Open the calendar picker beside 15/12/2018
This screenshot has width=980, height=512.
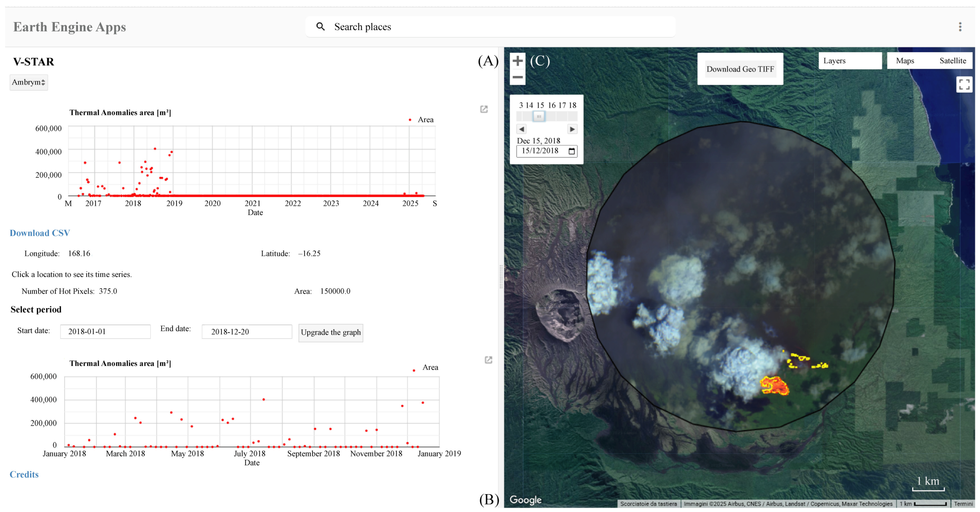click(x=572, y=151)
